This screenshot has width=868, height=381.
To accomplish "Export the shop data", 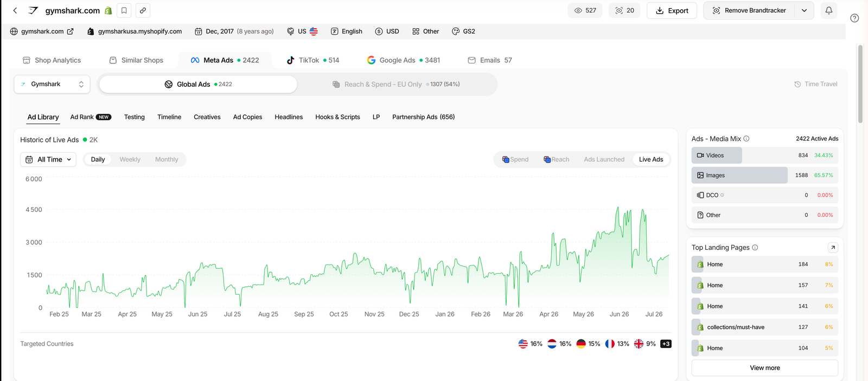I will pos(672,10).
